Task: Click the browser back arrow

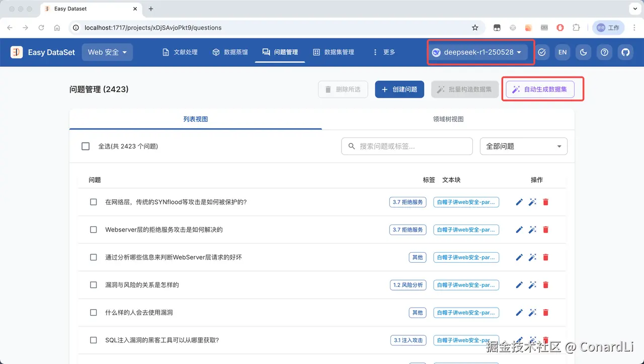Action: pyautogui.click(x=10, y=28)
